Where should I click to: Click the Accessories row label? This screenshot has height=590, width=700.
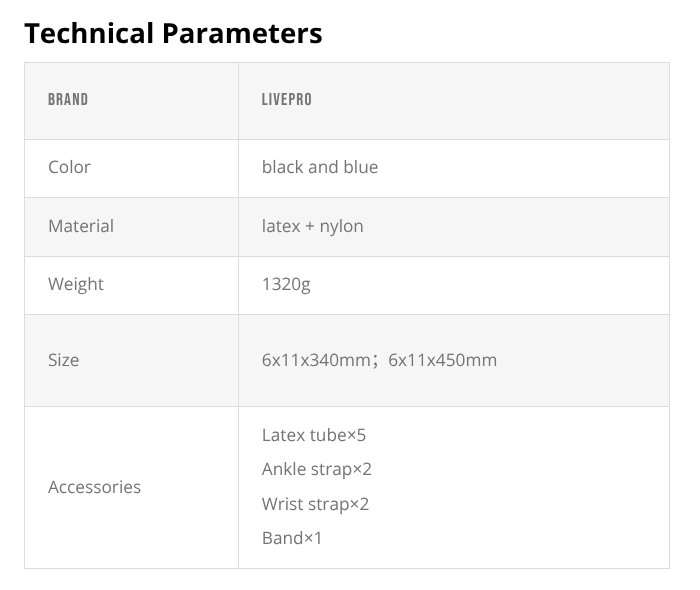point(94,487)
